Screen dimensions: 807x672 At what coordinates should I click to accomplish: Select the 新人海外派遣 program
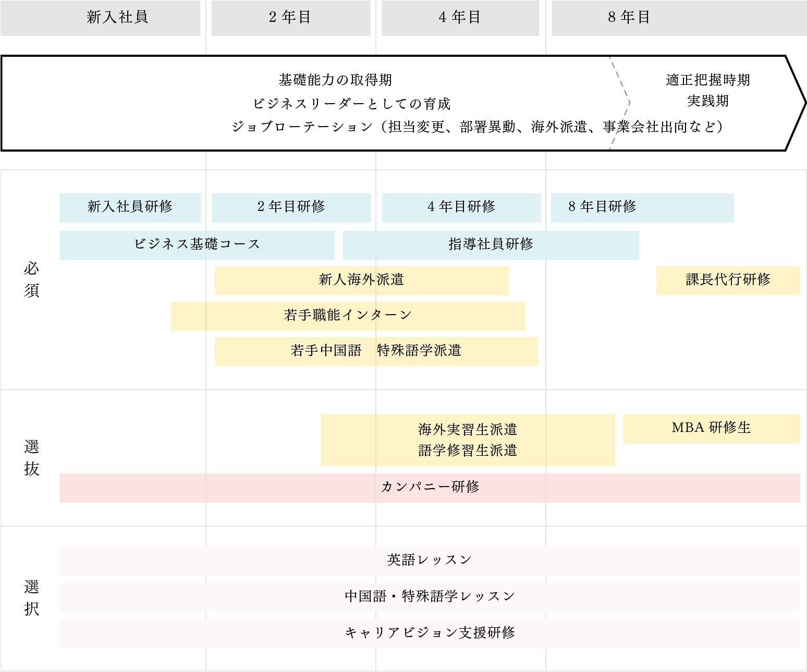(x=362, y=279)
